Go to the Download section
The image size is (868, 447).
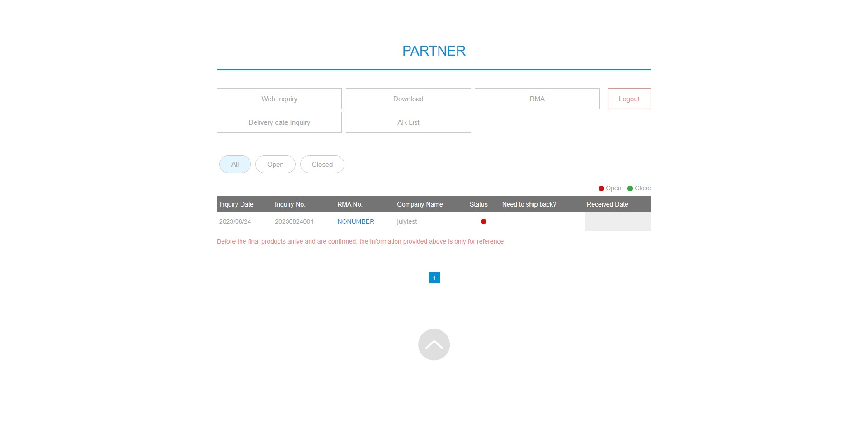(408, 99)
